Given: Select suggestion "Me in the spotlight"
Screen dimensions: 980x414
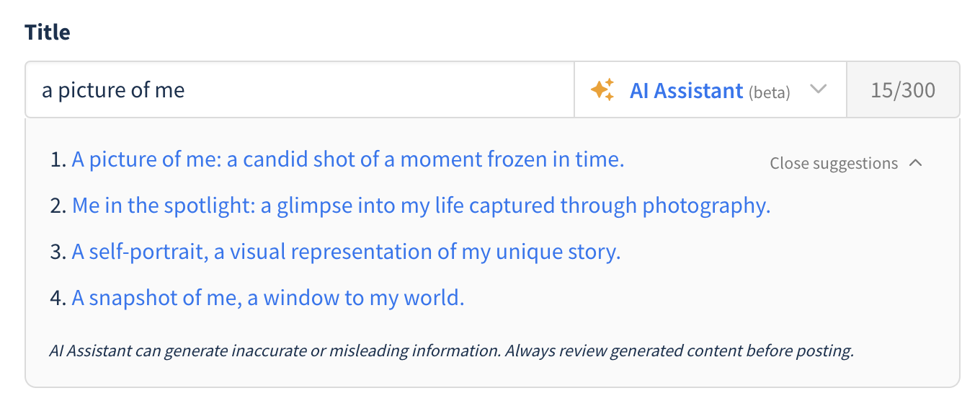Looking at the screenshot, I should [421, 206].
